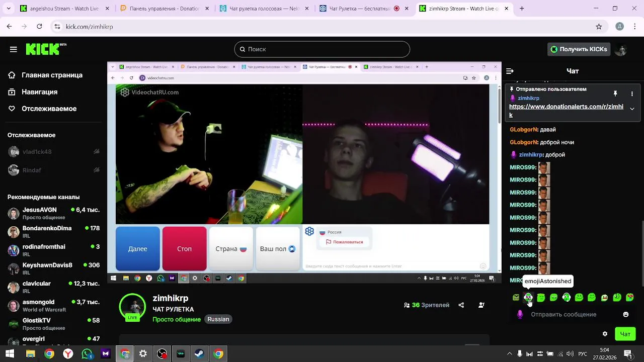This screenshot has width=644, height=362.
Task: Open recommended channel rodinafromthai
Action: point(53,250)
